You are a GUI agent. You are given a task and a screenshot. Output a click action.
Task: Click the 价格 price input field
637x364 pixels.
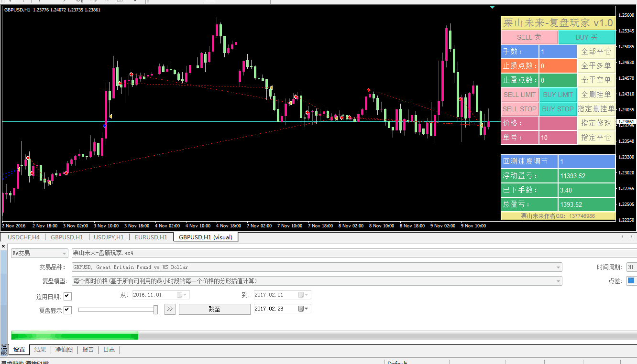pyautogui.click(x=558, y=123)
